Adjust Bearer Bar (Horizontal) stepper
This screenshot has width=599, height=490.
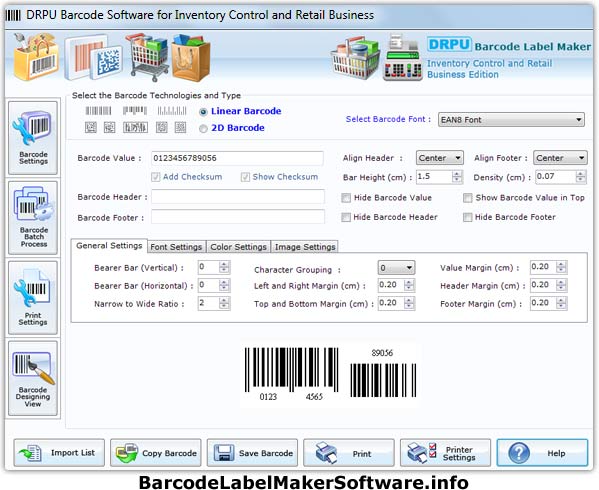click(224, 285)
